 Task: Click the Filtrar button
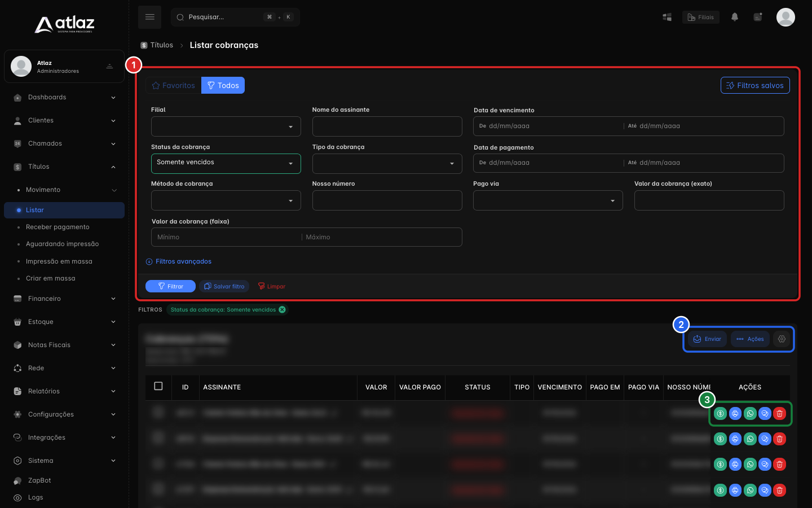[170, 286]
